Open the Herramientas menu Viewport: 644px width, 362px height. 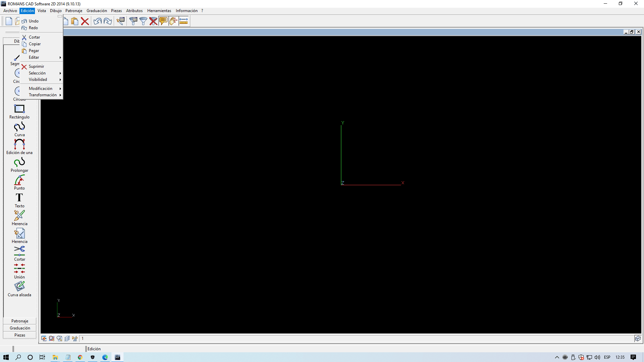point(159,11)
